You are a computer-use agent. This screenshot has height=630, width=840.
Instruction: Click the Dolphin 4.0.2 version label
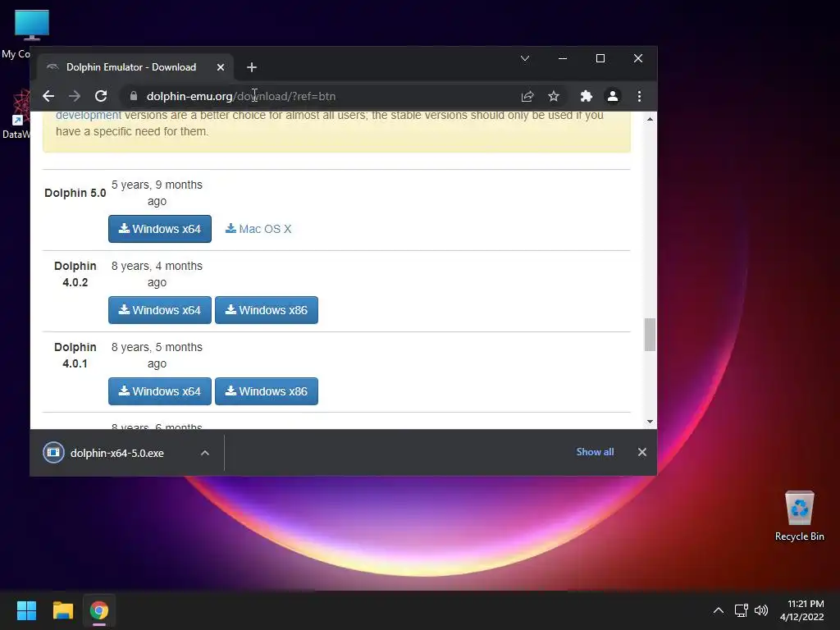[x=75, y=274]
